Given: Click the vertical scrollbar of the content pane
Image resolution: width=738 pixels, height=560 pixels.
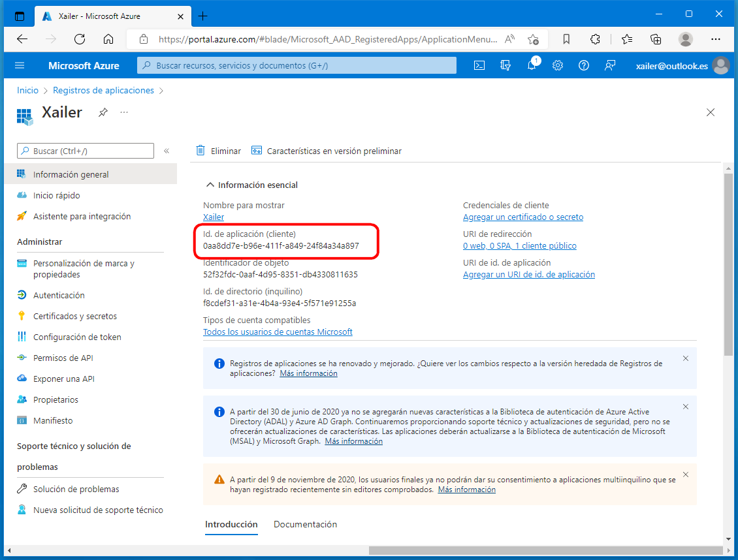Looking at the screenshot, I should coord(728,263).
